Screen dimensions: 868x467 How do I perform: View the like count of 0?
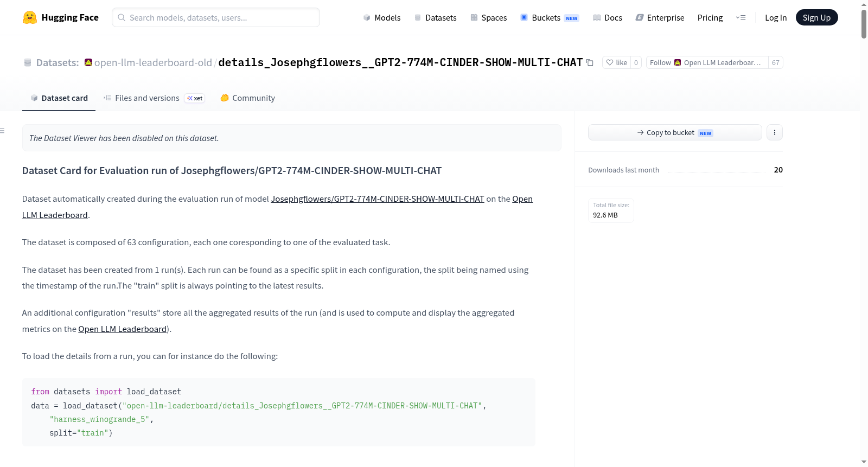[x=636, y=63]
